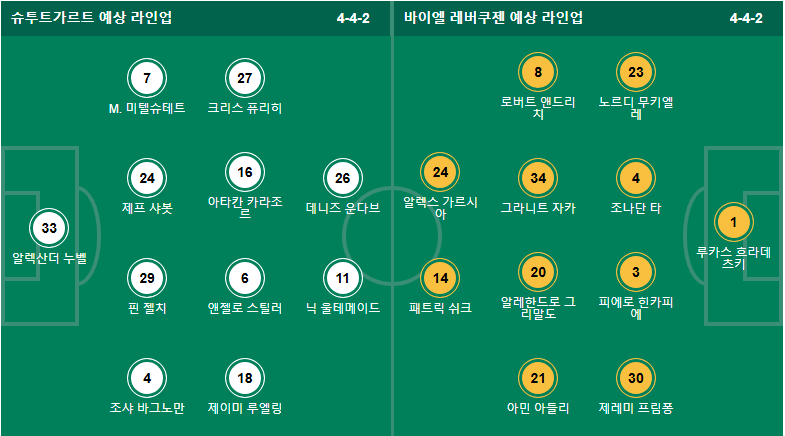Click Leverkusen yellow badge number 8

pos(538,72)
